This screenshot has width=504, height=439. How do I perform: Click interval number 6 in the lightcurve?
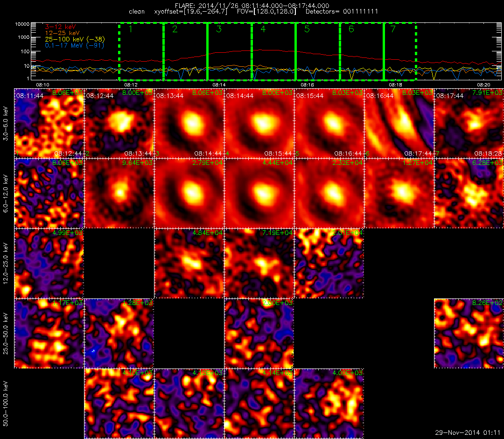[x=351, y=29]
